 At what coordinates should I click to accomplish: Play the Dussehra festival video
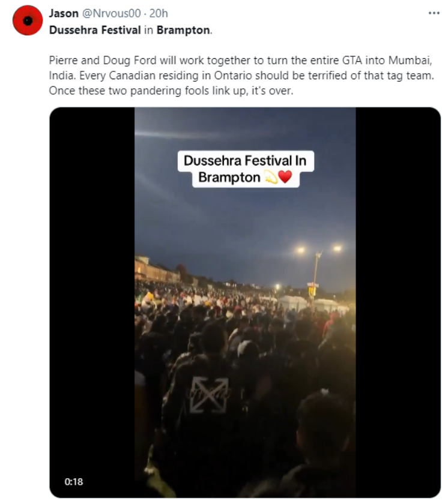[245, 302]
